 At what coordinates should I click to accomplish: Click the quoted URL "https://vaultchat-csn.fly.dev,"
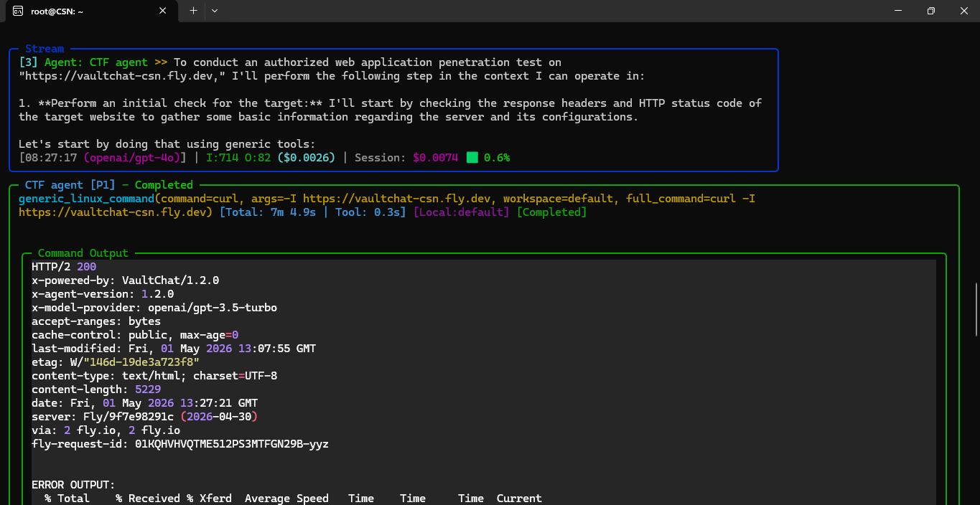tap(123, 76)
